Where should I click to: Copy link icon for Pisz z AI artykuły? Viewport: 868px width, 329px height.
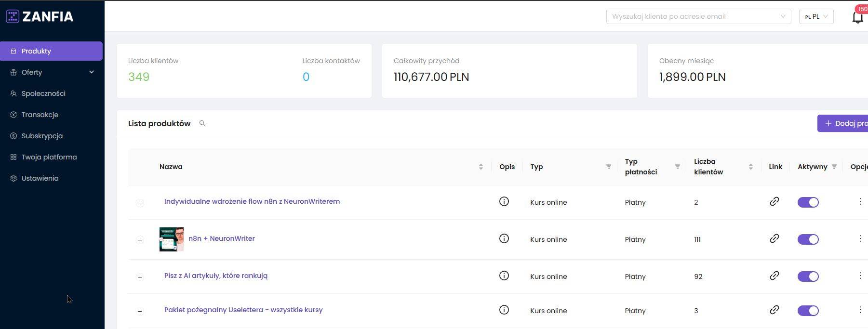point(774,276)
